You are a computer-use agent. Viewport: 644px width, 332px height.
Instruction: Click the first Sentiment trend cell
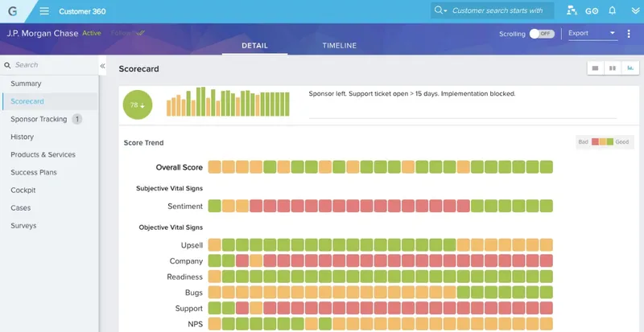(x=215, y=206)
